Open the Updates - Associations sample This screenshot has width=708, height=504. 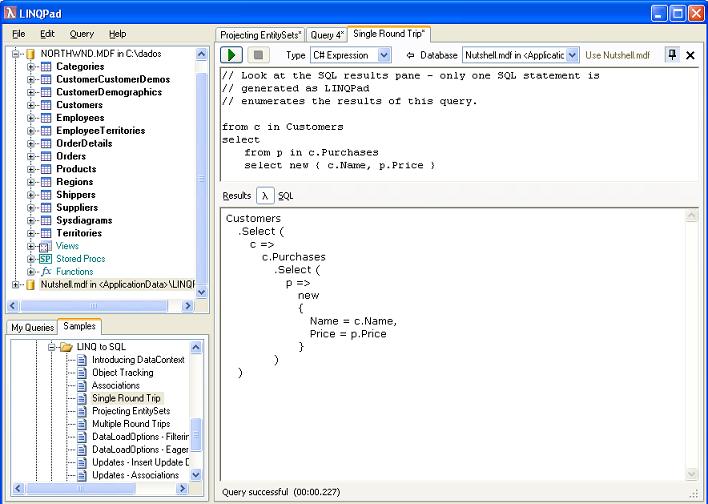(x=135, y=476)
